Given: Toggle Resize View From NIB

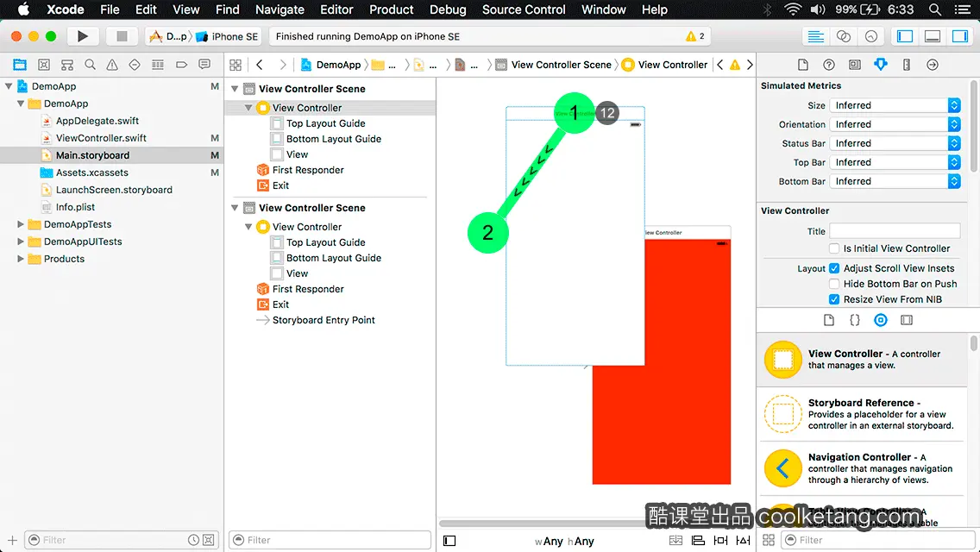Looking at the screenshot, I should click(833, 299).
